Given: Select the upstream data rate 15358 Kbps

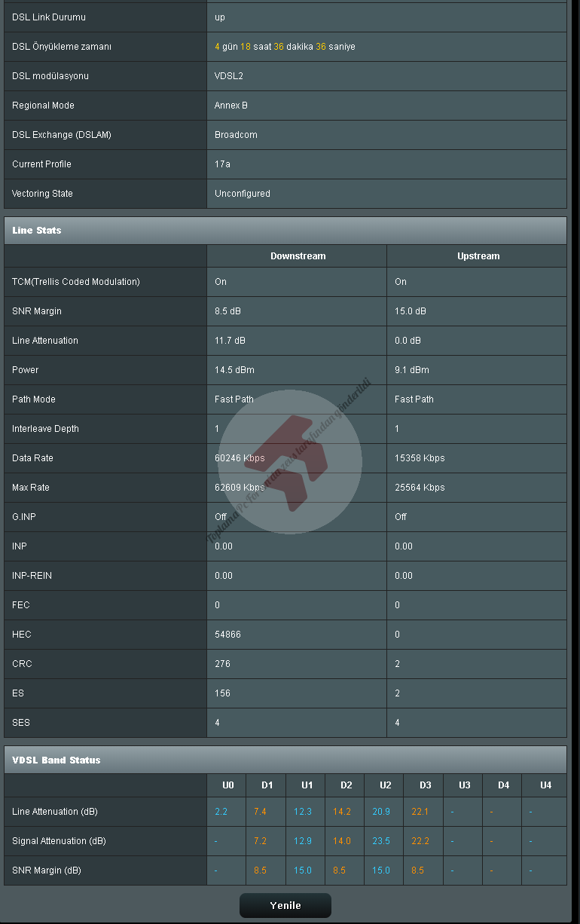Looking at the screenshot, I should pos(420,458).
